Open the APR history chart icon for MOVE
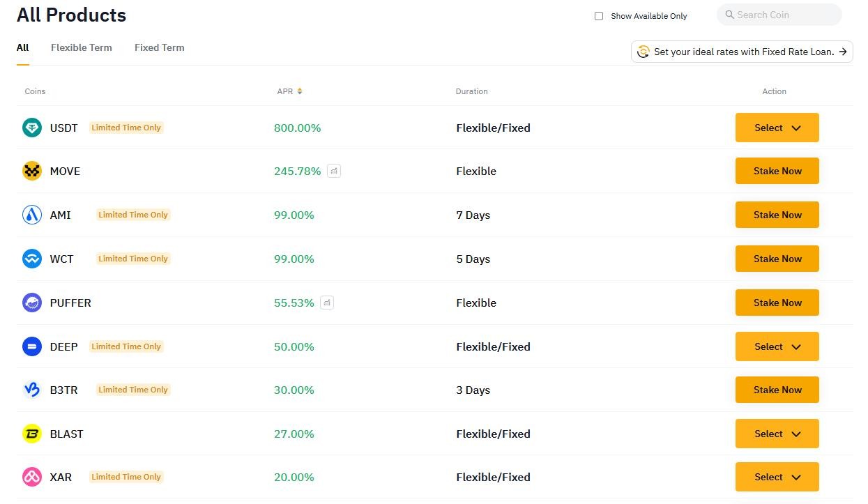This screenshot has height=504, width=868. (x=334, y=171)
